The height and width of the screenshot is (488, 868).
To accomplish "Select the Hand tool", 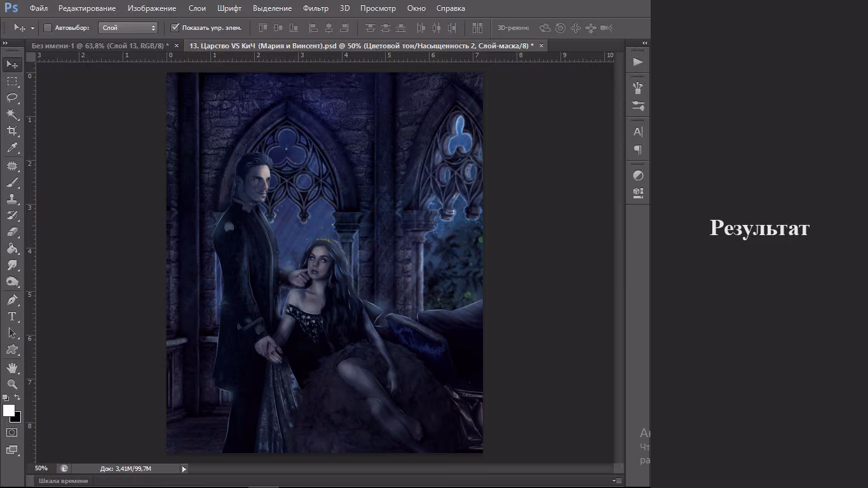I will [x=12, y=368].
